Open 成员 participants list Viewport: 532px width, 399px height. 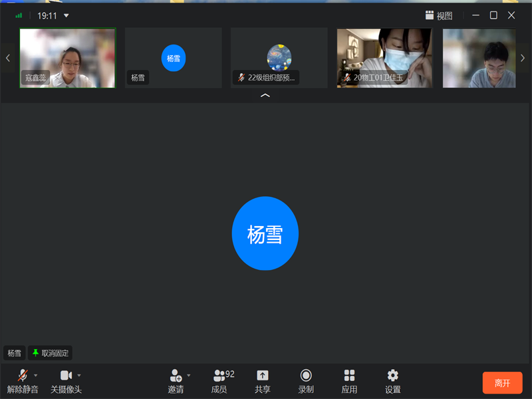219,380
